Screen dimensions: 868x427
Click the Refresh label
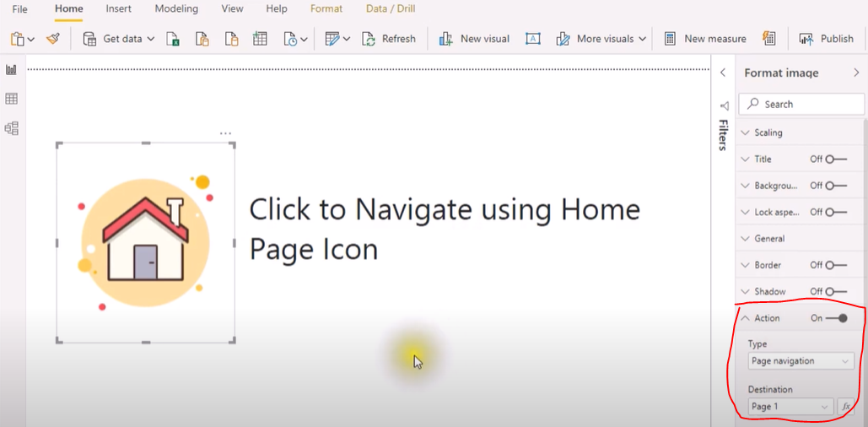point(398,39)
